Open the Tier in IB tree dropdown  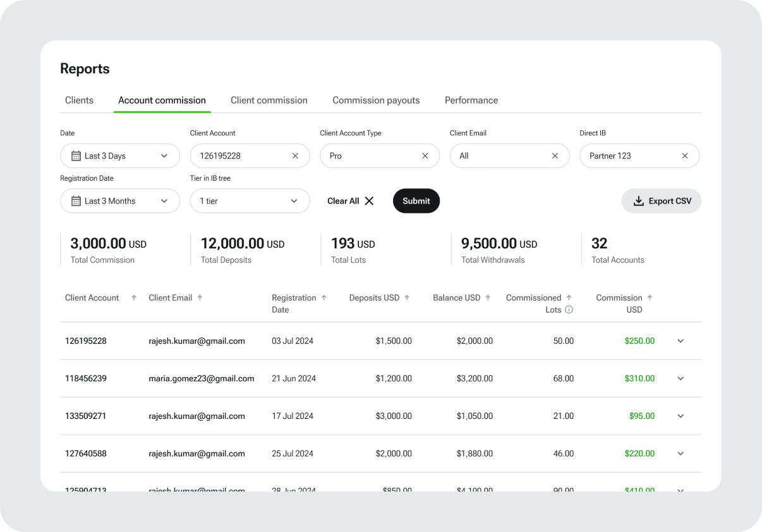(x=250, y=201)
